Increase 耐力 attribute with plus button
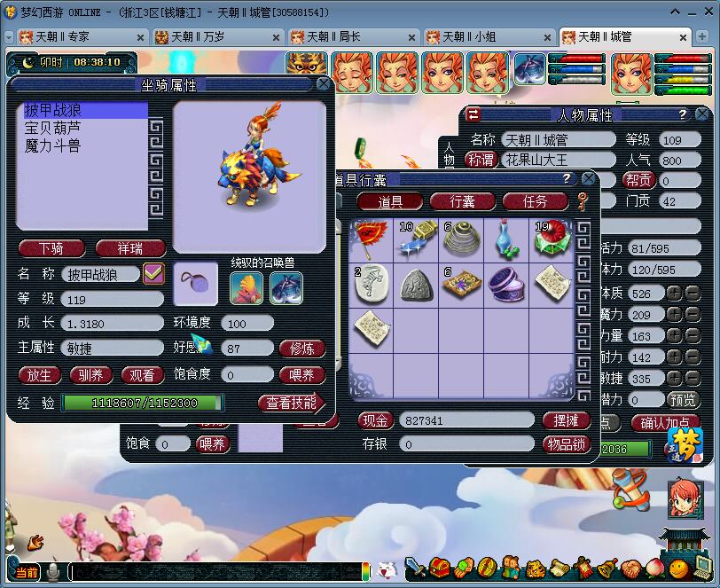This screenshot has height=588, width=720. point(674,357)
